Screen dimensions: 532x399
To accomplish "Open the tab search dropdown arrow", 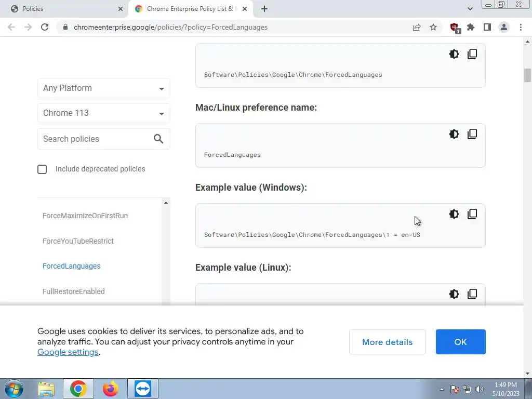I will pos(470,9).
